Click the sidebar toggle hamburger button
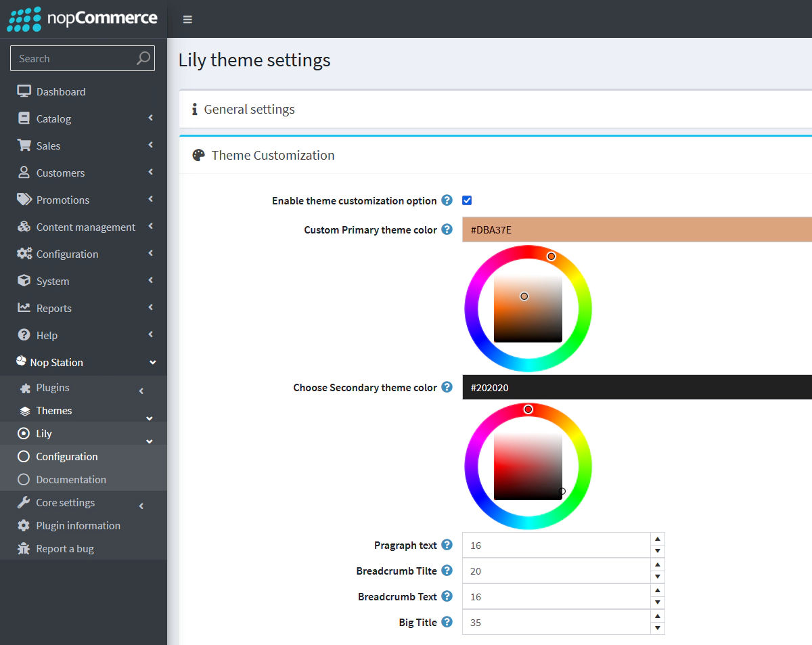 [x=187, y=19]
